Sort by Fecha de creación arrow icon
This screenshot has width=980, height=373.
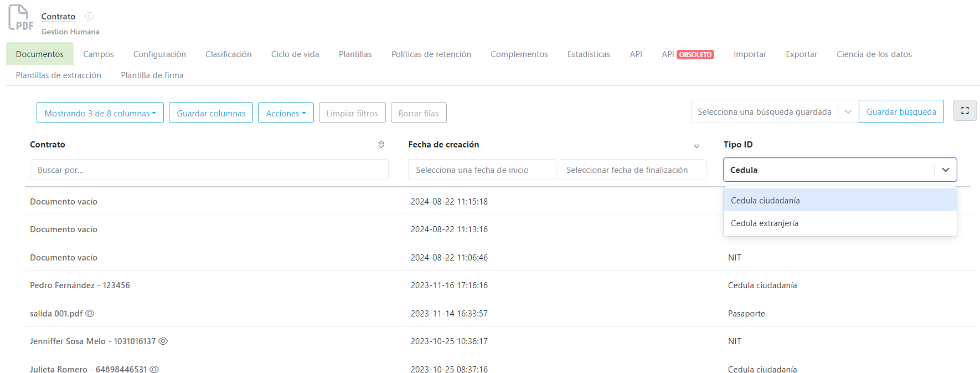(697, 146)
